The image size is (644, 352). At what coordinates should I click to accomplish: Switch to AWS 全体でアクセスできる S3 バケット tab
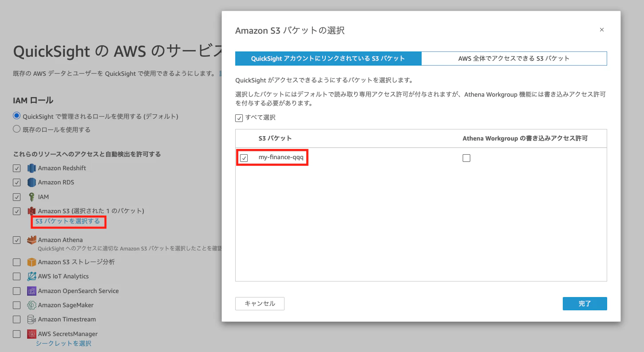[514, 59]
